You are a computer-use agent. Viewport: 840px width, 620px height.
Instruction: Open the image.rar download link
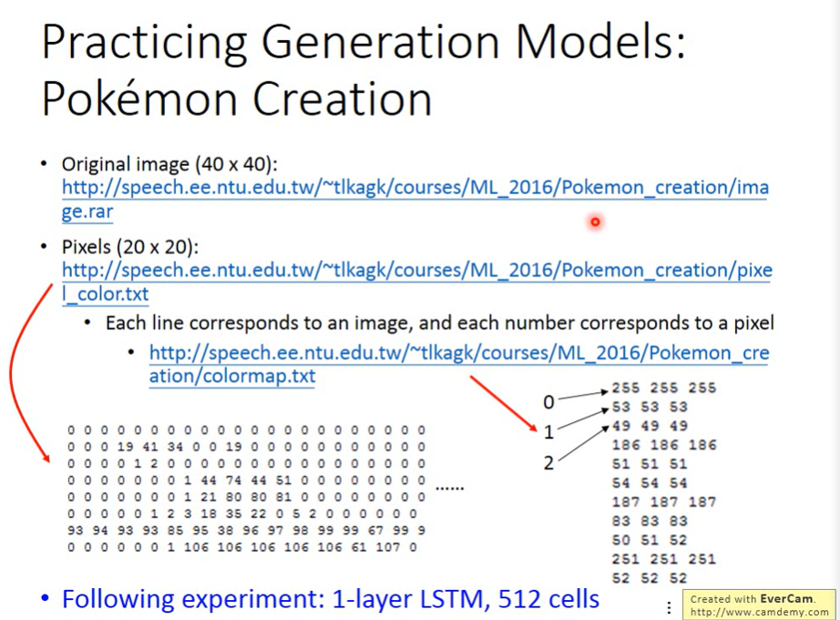(415, 199)
